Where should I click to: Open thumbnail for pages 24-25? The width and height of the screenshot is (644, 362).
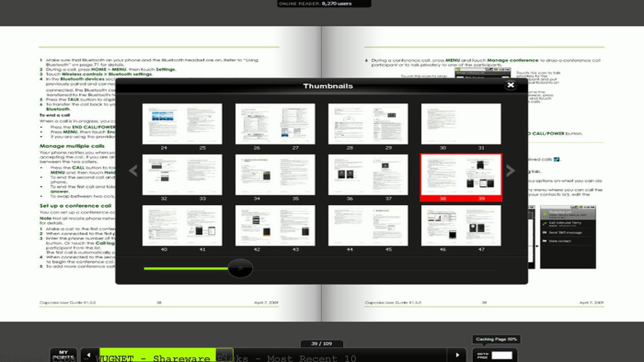[182, 124]
